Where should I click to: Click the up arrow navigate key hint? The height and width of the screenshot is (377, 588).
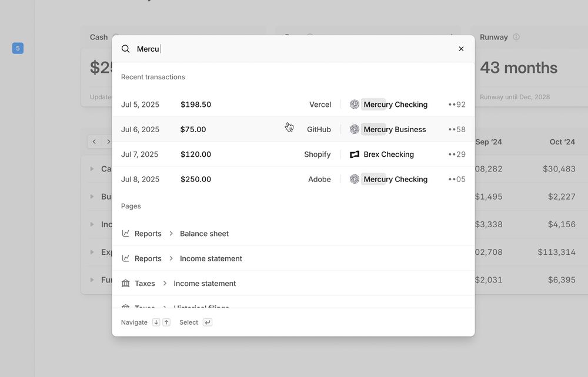click(166, 322)
